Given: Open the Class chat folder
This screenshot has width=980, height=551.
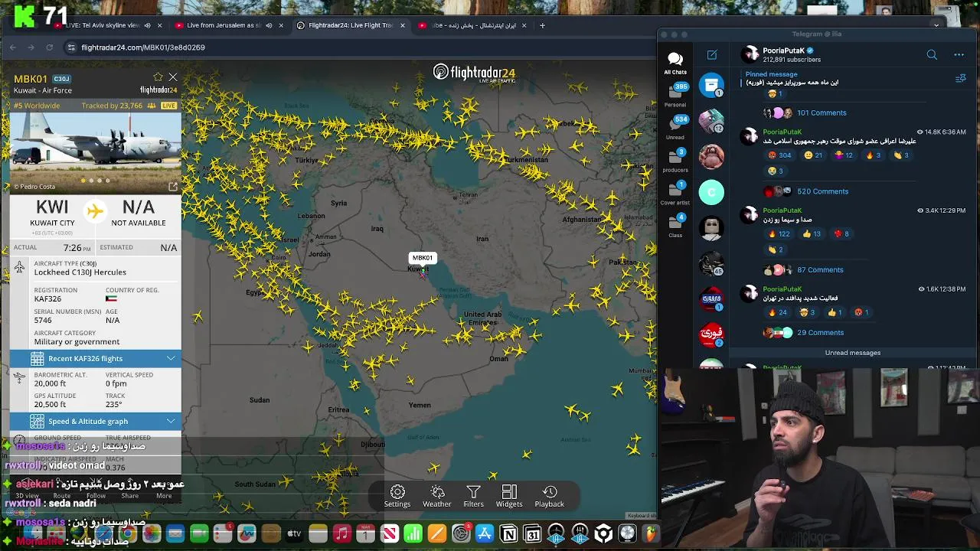Looking at the screenshot, I should click(675, 226).
